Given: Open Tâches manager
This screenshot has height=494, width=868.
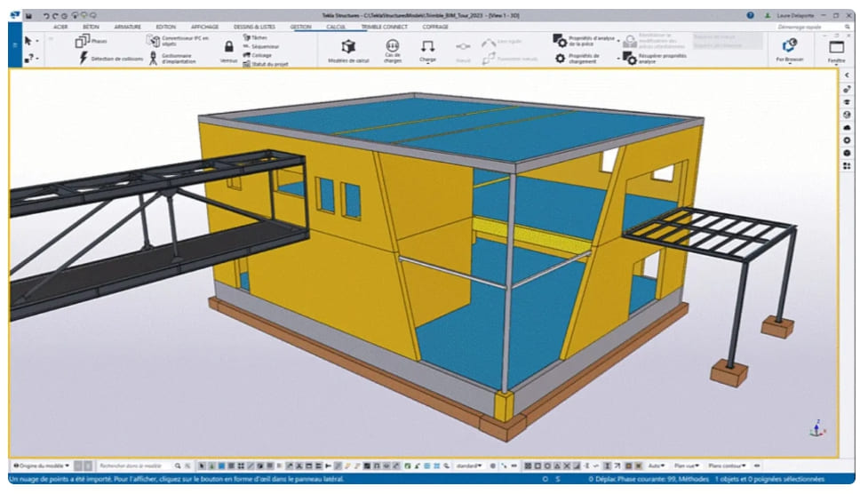Looking at the screenshot, I should pyautogui.click(x=255, y=37).
